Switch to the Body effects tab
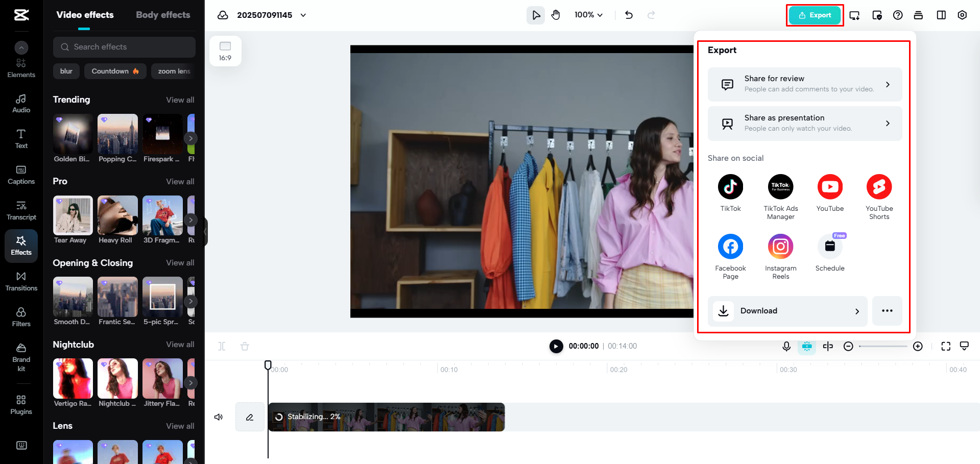 pos(163,15)
